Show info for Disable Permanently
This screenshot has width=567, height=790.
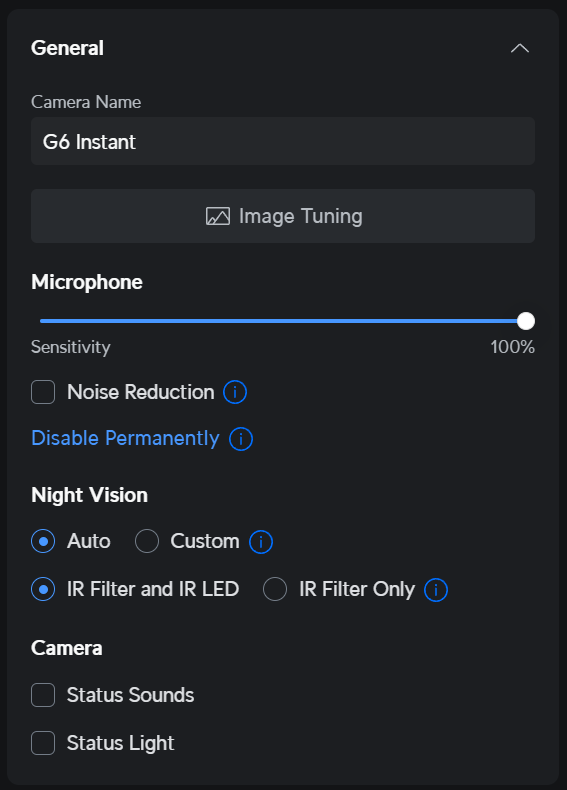pos(241,439)
